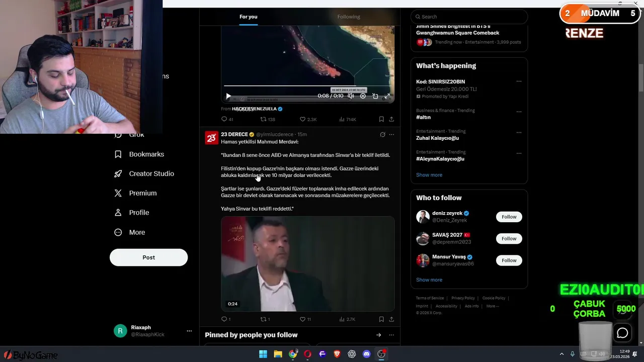
Task: Open the Accessibility footer link
Action: pyautogui.click(x=446, y=306)
